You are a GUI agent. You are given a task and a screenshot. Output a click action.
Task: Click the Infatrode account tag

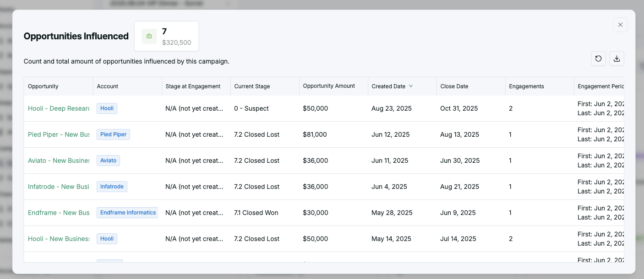tap(112, 187)
